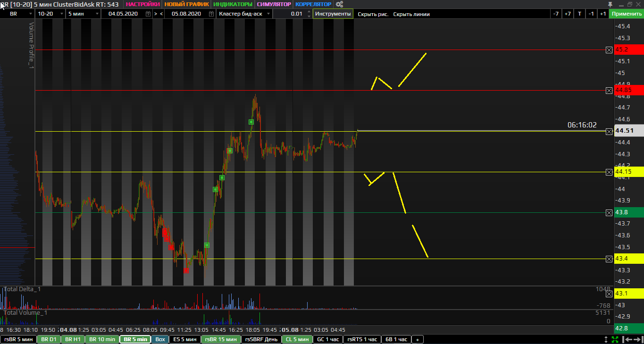Remove the 44.51 price level line
Image resolution: width=644 pixels, height=344 pixels.
tap(609, 131)
